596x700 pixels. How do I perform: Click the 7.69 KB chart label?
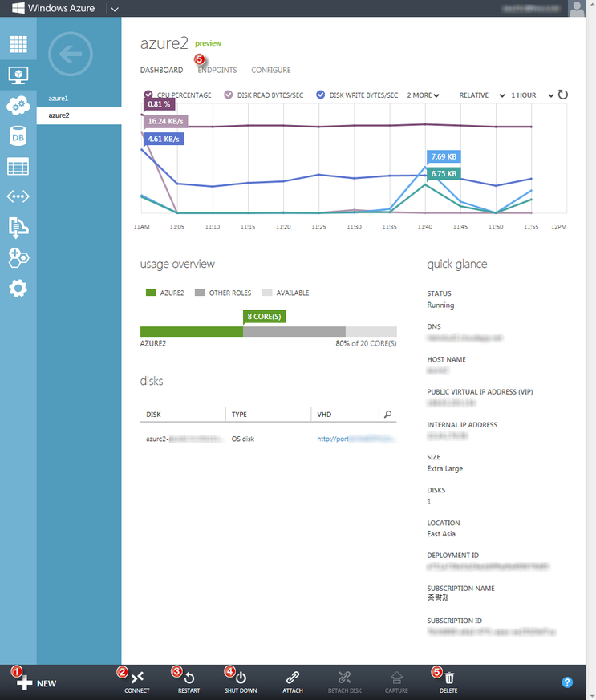click(444, 156)
